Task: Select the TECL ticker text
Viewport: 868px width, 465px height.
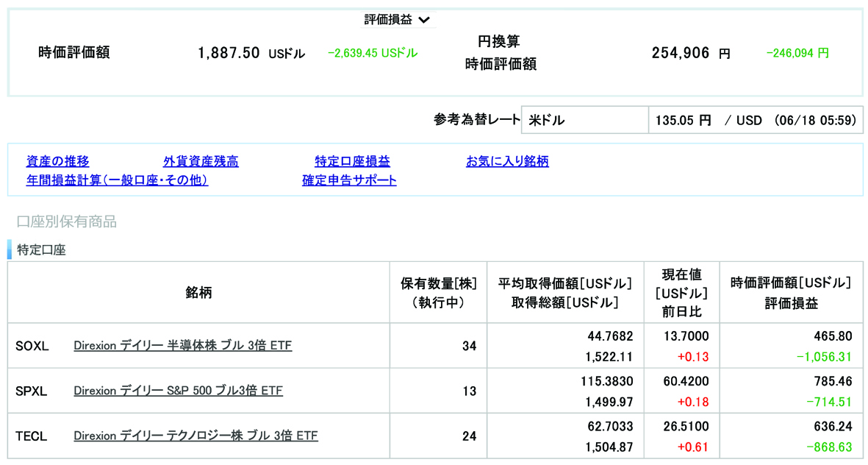Action: (32, 436)
